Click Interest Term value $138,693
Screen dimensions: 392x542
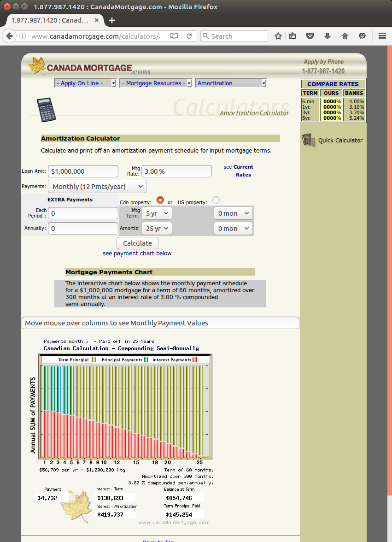pyautogui.click(x=110, y=498)
